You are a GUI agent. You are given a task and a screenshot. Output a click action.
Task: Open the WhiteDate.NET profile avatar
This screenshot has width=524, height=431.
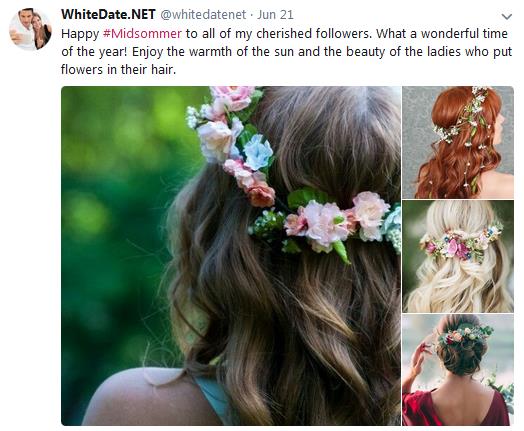[30, 29]
